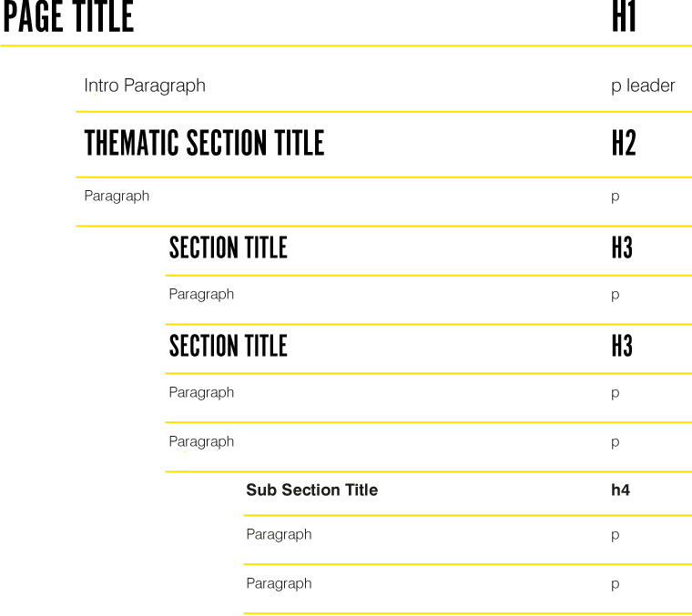
Task: Click the Paragraph just above Sub Section Title
Action: 201,441
